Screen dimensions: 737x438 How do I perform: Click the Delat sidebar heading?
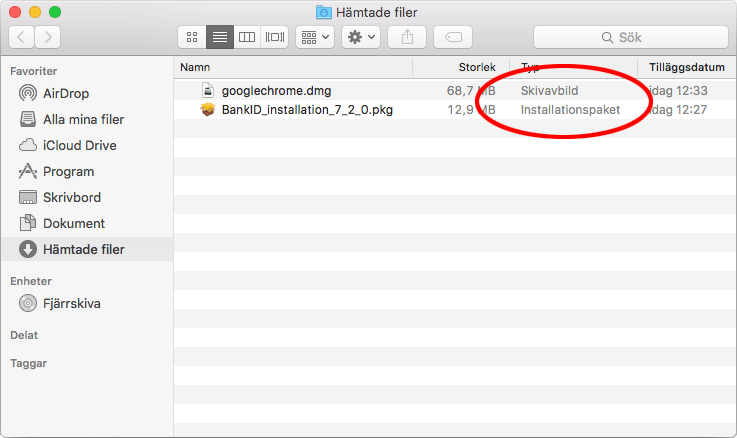[24, 335]
